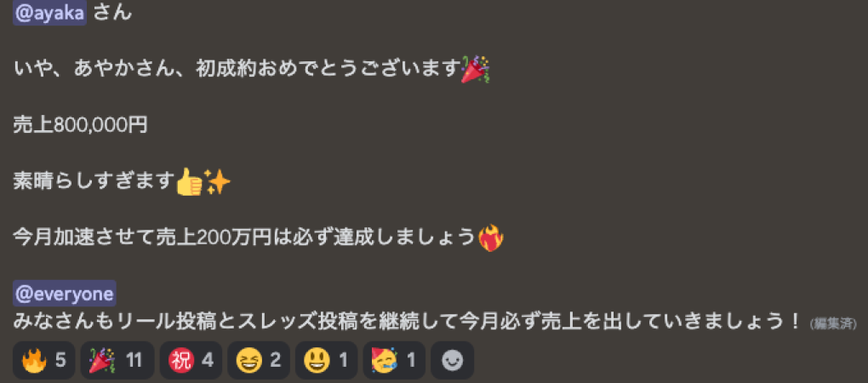Click the さん text beside @ayaka
This screenshot has height=383, width=868.
coord(113,14)
